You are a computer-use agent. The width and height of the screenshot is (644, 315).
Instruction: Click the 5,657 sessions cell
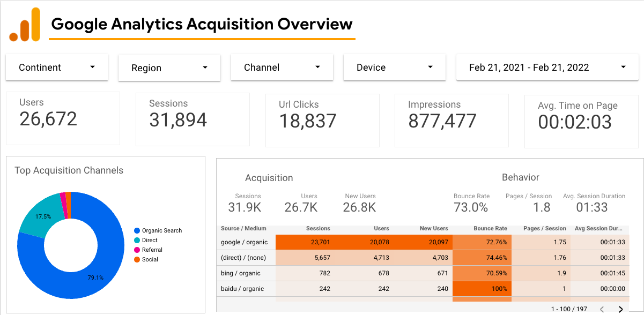(x=305, y=258)
